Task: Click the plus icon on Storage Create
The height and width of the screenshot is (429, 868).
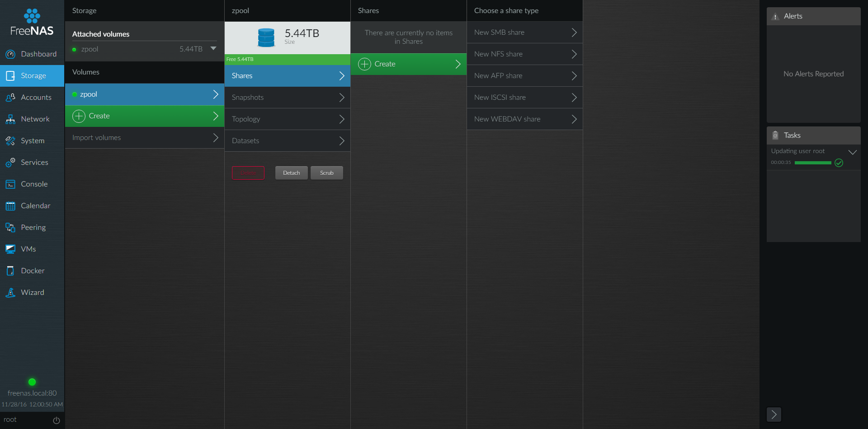Action: click(x=79, y=116)
